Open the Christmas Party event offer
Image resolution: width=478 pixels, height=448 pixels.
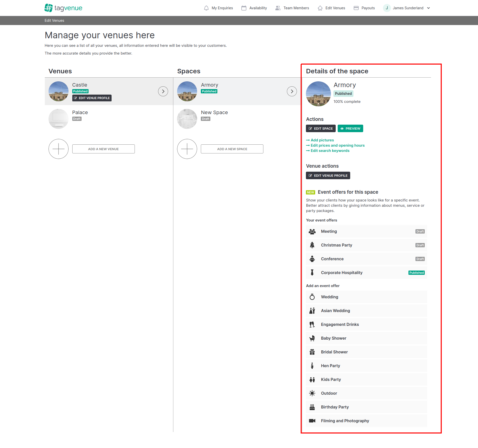pyautogui.click(x=366, y=245)
